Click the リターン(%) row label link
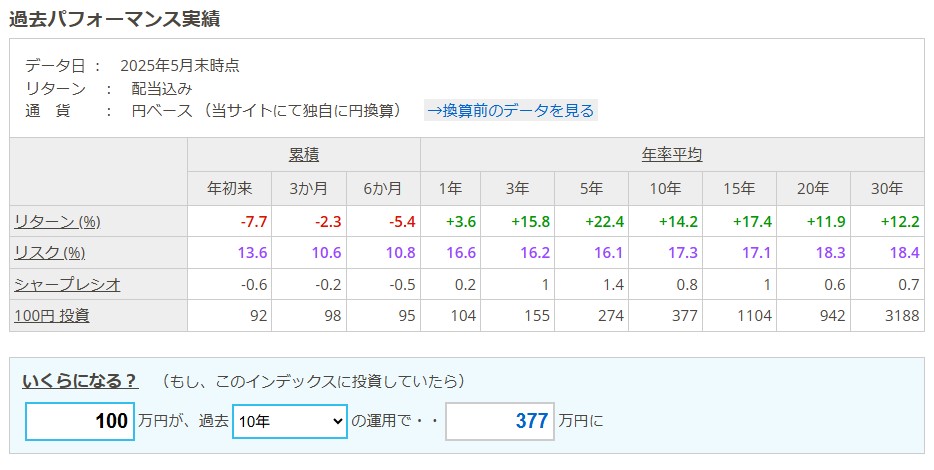The height and width of the screenshot is (470, 934). 57,221
